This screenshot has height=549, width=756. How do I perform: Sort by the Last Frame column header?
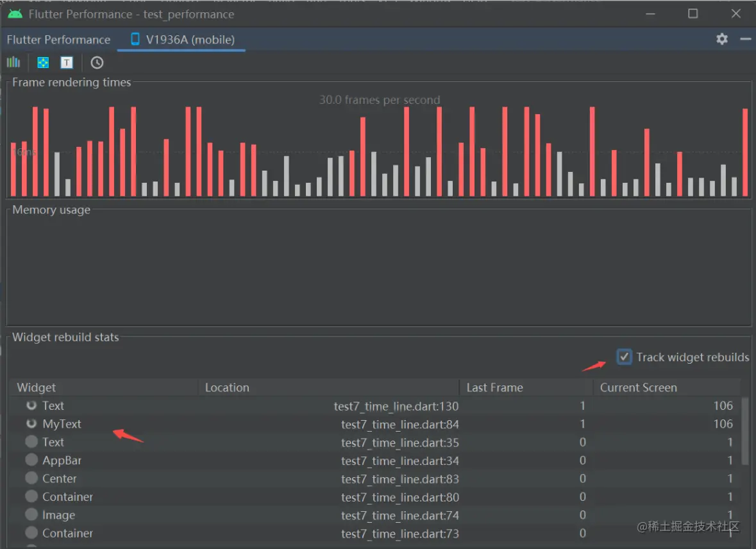point(526,387)
